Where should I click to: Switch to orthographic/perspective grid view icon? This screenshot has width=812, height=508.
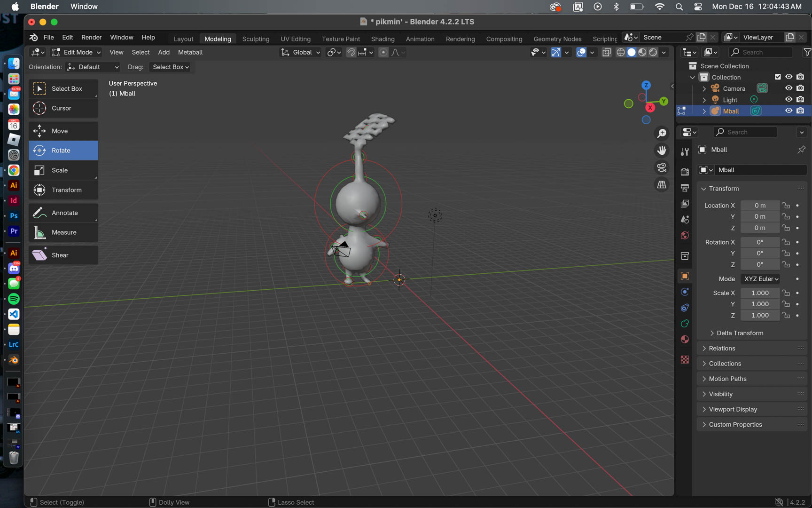coord(662,185)
